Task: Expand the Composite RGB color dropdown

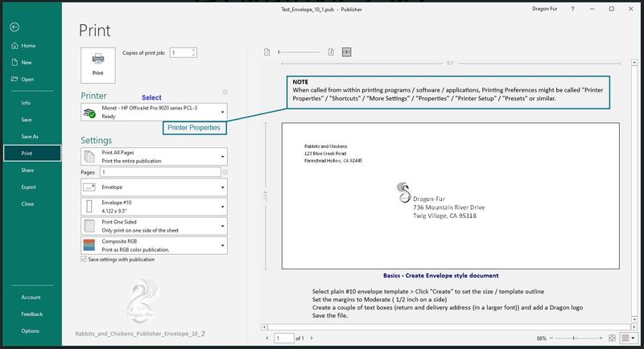Action: pyautogui.click(x=154, y=245)
